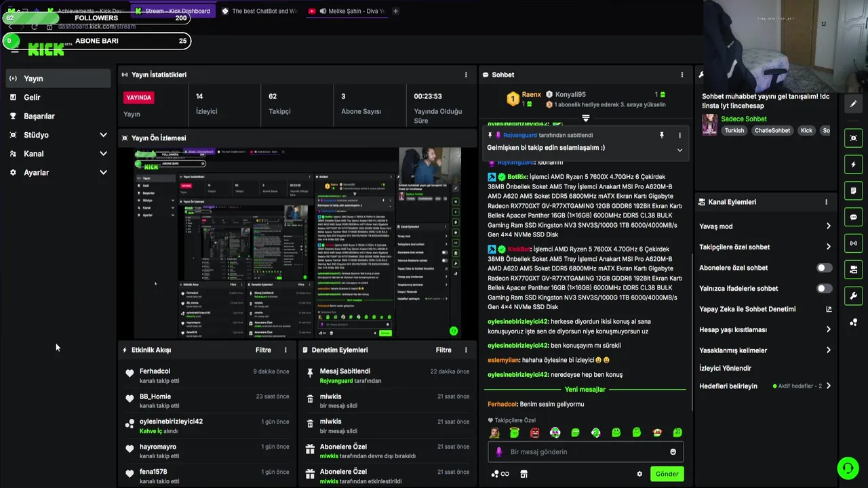868x488 pixels.
Task: Open three-dot menu of Etkinlik Akışı panel
Action: (285, 350)
